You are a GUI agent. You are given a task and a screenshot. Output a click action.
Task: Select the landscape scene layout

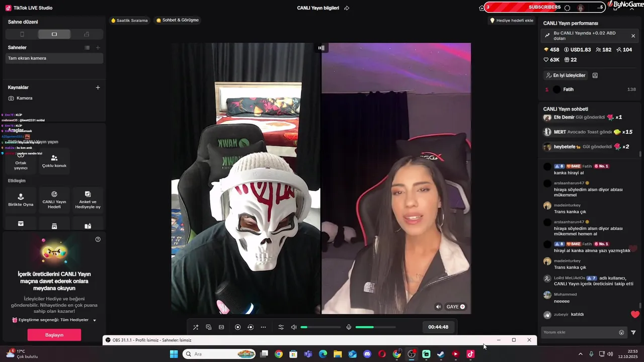pos(54,34)
